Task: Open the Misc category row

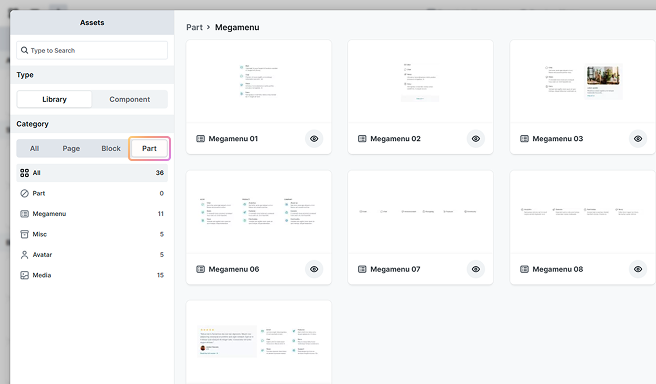Action: tap(92, 234)
